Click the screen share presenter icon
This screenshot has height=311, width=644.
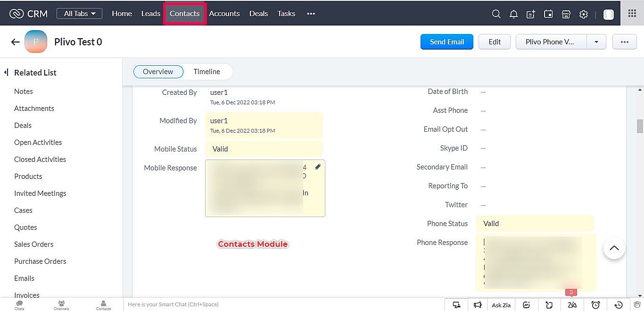pos(456,305)
